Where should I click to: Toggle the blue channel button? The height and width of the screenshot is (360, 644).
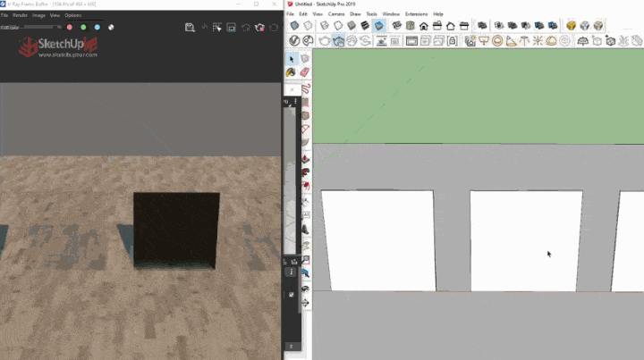pyautogui.click(x=97, y=28)
